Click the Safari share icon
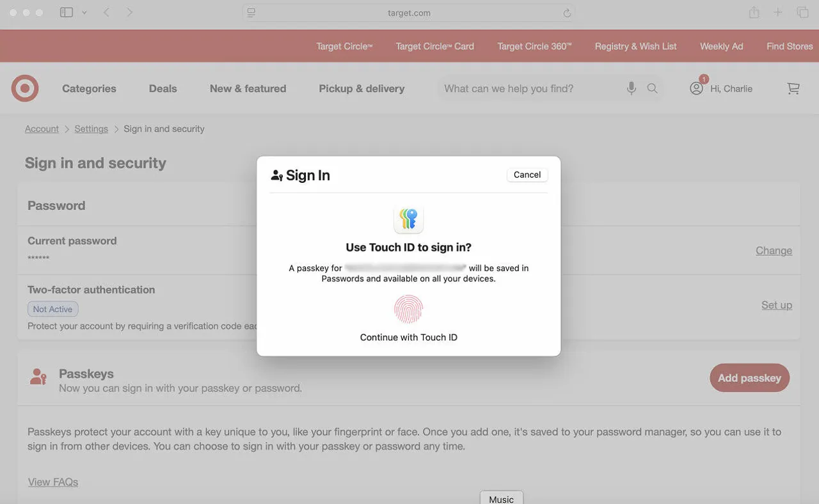Screen dimensions: 819x504 coord(754,12)
